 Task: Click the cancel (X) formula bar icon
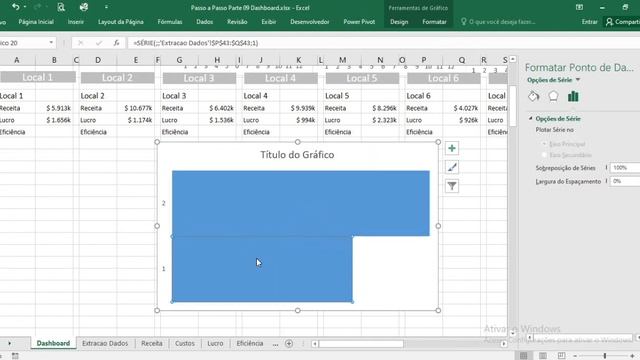click(80, 42)
